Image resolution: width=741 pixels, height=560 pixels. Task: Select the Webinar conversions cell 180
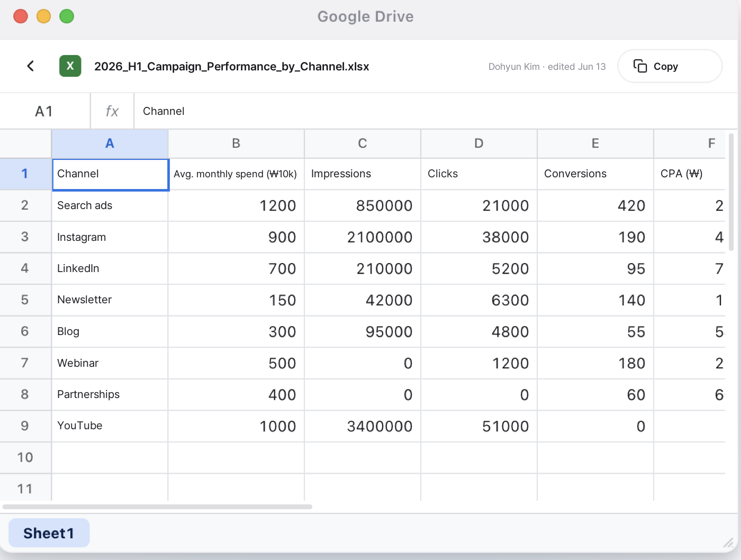point(595,363)
